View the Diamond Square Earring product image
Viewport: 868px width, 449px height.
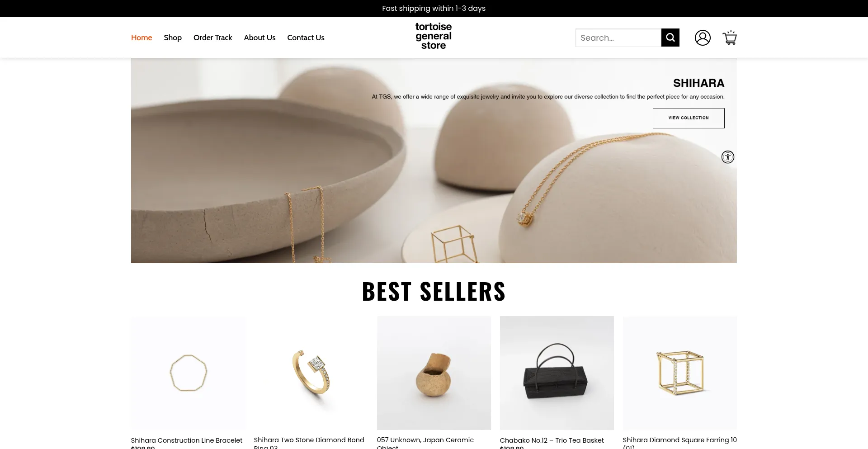[680, 373]
